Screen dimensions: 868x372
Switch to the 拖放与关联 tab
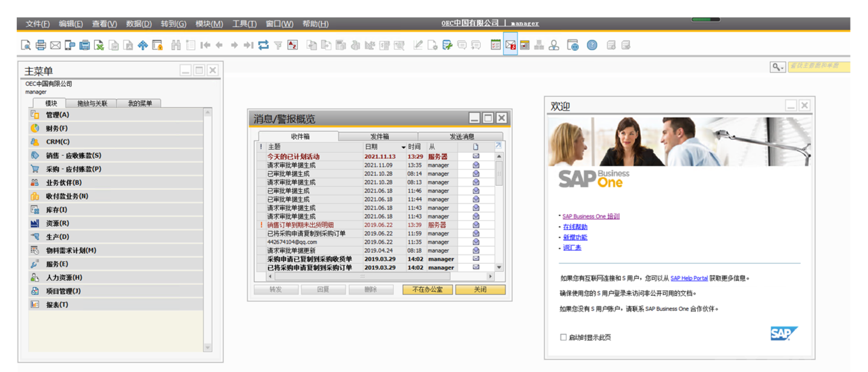point(92,103)
